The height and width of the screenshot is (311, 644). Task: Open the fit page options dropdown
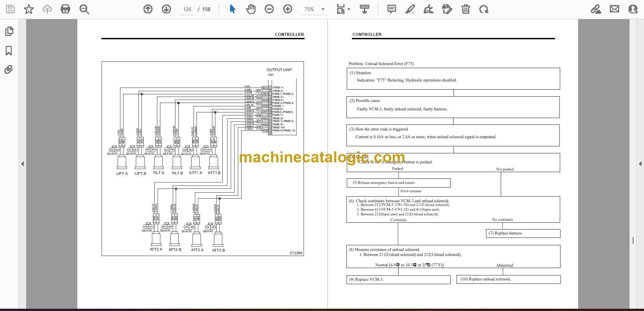343,9
